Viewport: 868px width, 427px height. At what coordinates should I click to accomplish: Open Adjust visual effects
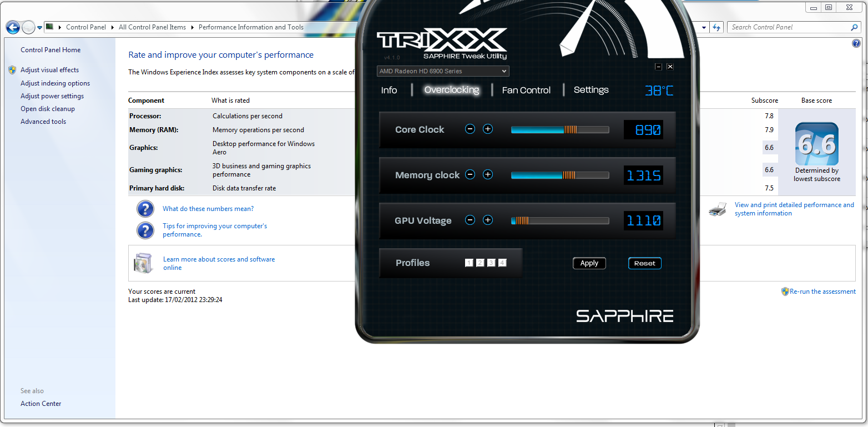point(50,70)
